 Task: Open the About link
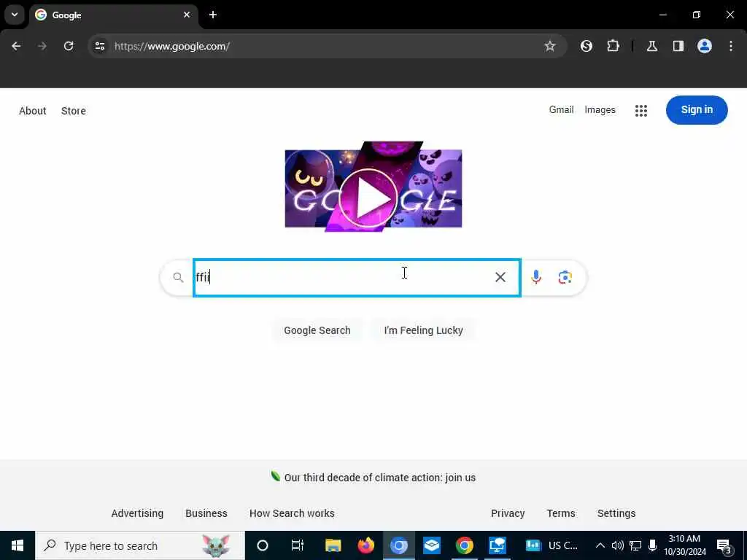point(32,111)
